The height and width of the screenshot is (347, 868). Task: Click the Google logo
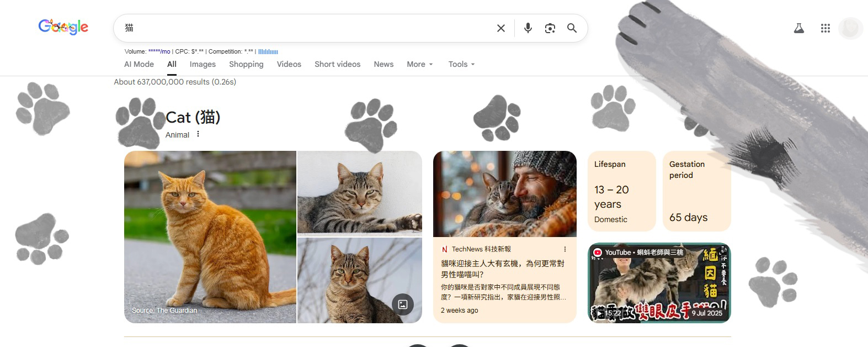point(63,27)
